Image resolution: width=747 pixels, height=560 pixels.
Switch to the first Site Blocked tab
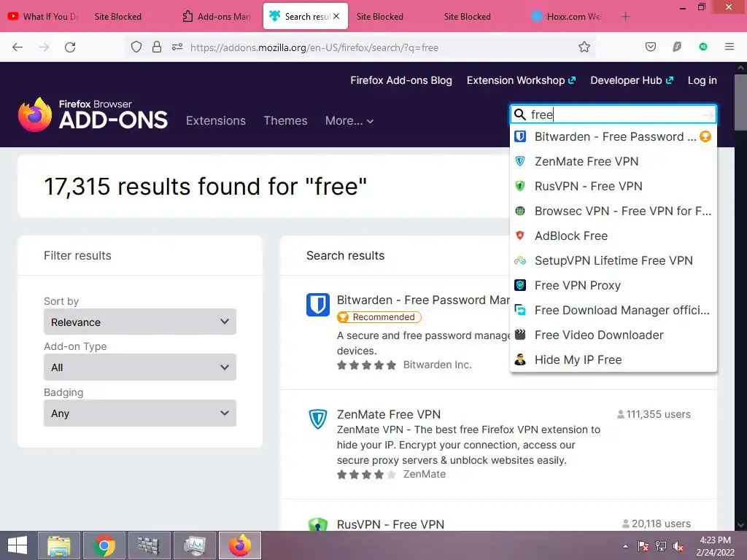pos(117,17)
